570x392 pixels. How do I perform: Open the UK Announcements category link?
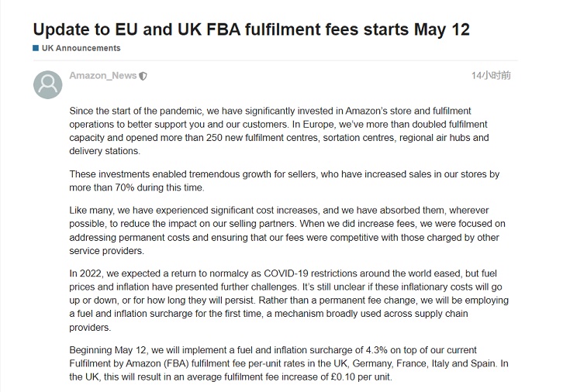pyautogui.click(x=81, y=48)
